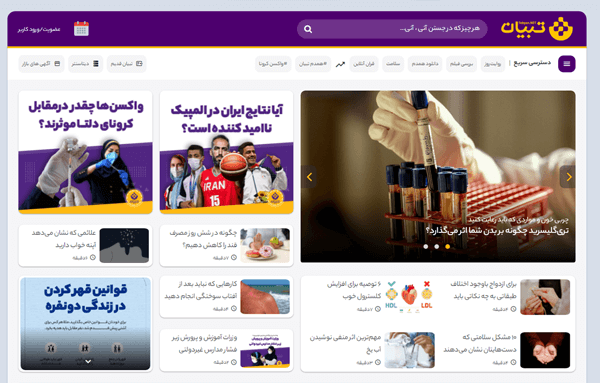Click the calendar icon in header

pos(81,29)
